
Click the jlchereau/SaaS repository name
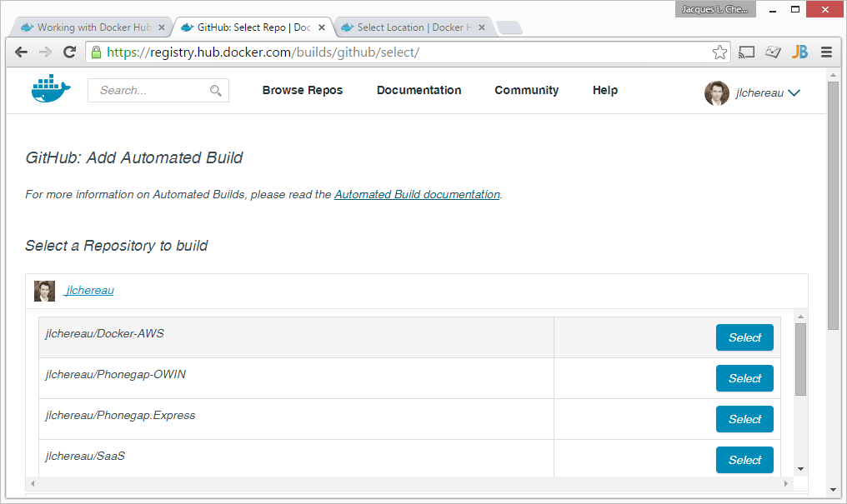click(x=85, y=457)
